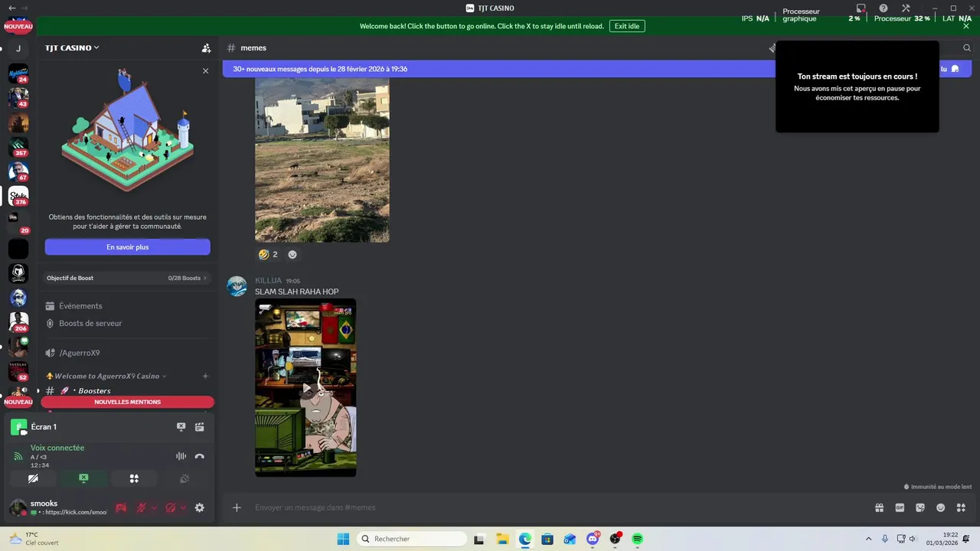Select server icon with 357 badge
The image size is (980, 551).
pyautogui.click(x=18, y=147)
